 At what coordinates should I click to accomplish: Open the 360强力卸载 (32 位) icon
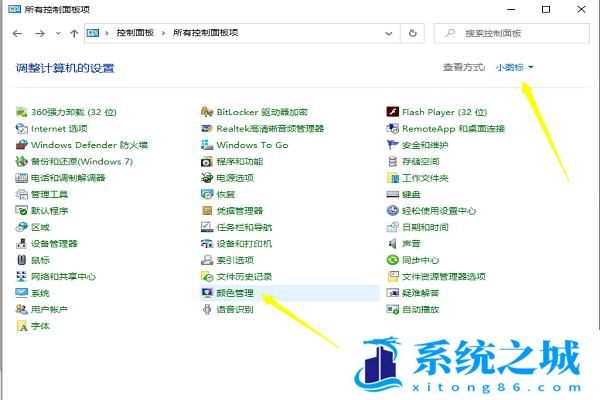coord(21,112)
